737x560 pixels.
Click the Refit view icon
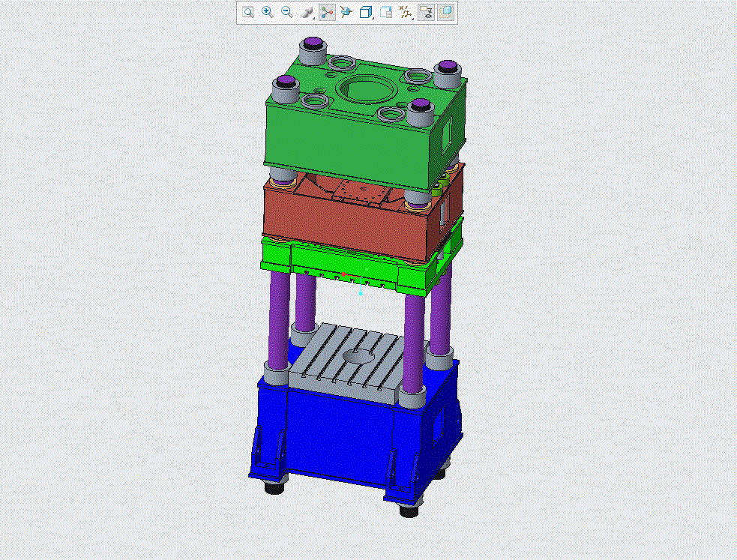[248, 12]
